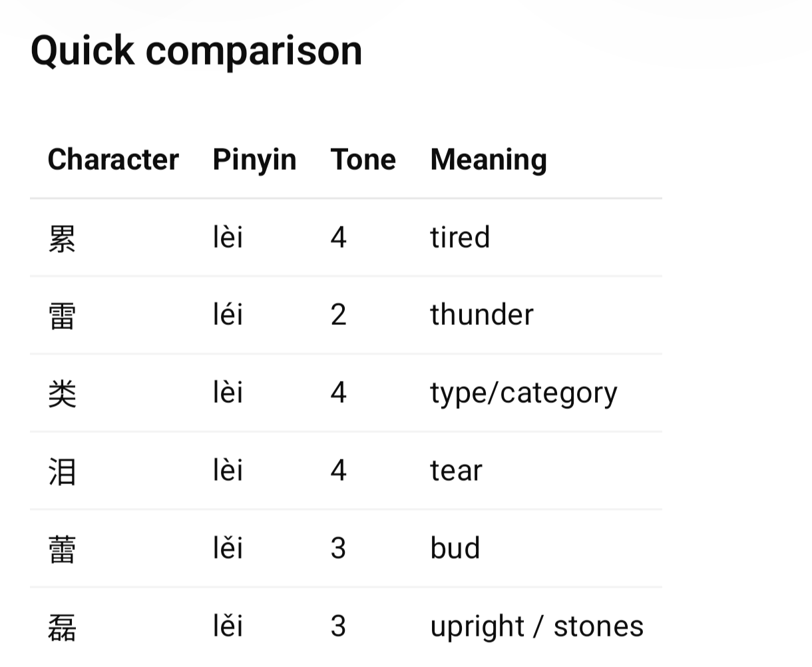This screenshot has height=667, width=812.
Task: Tap the character 泪 meaning tear
Action: coord(62,471)
